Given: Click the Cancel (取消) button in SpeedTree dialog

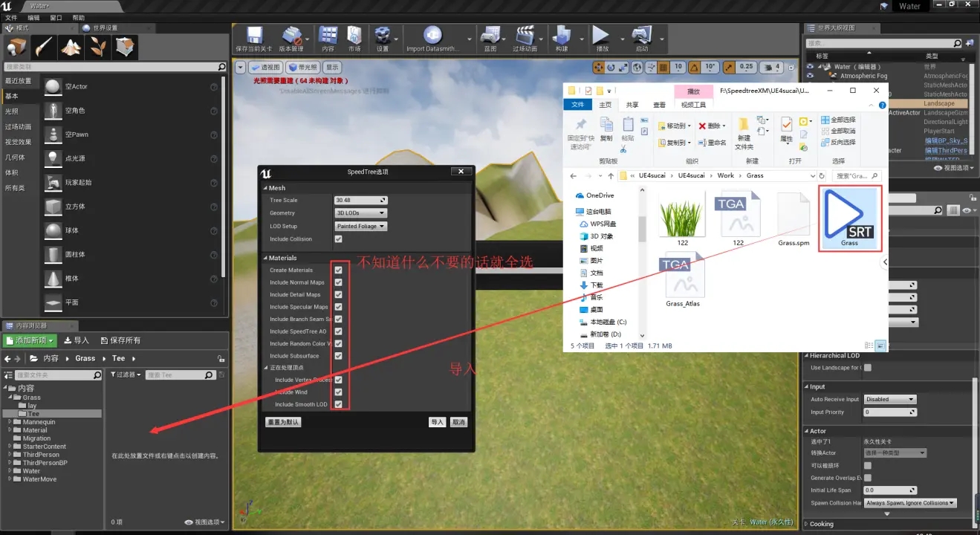Looking at the screenshot, I should [x=458, y=422].
